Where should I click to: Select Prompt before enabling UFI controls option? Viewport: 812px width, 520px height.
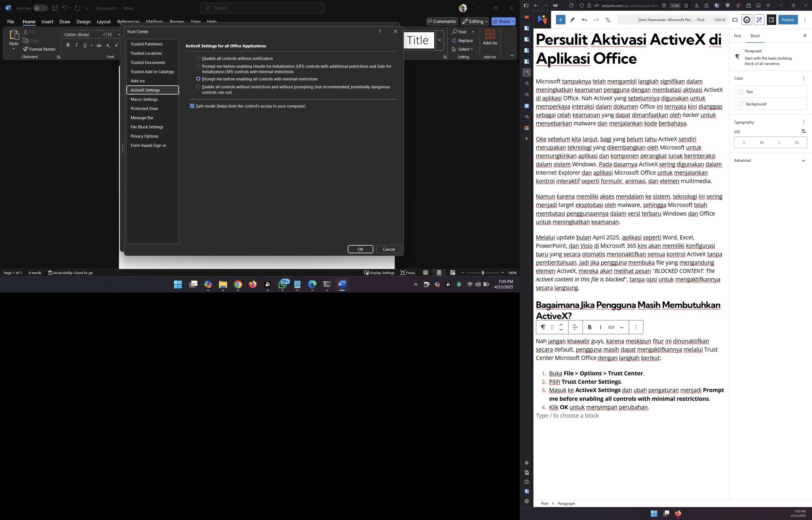click(198, 66)
